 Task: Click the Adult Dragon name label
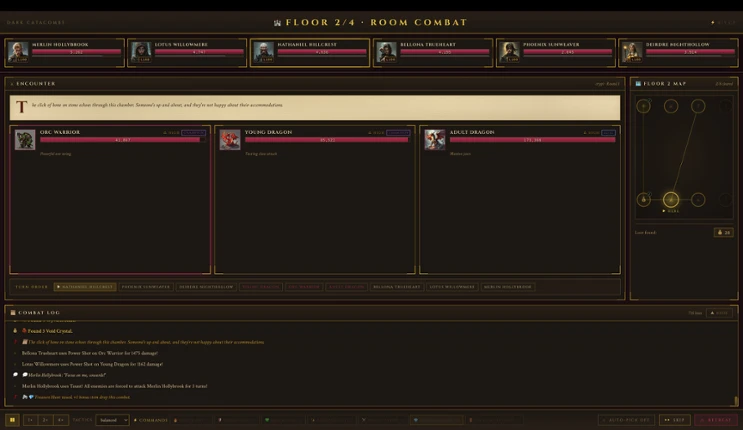(x=471, y=132)
